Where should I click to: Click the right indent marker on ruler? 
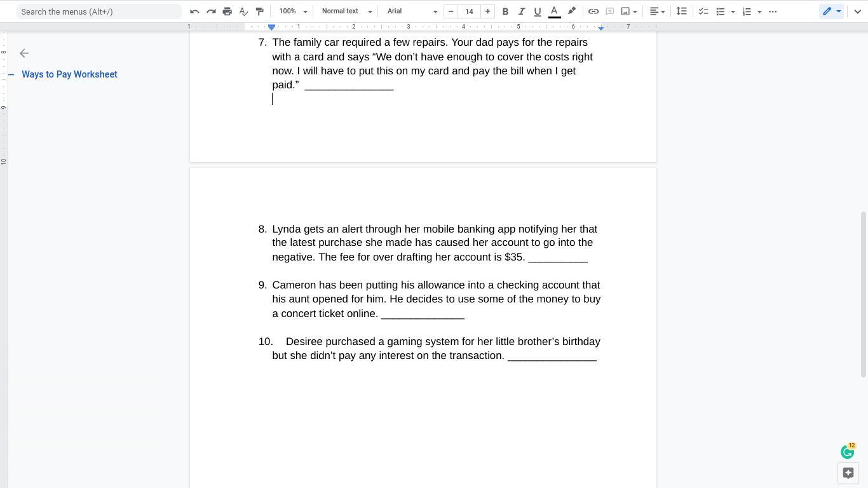coord(600,27)
